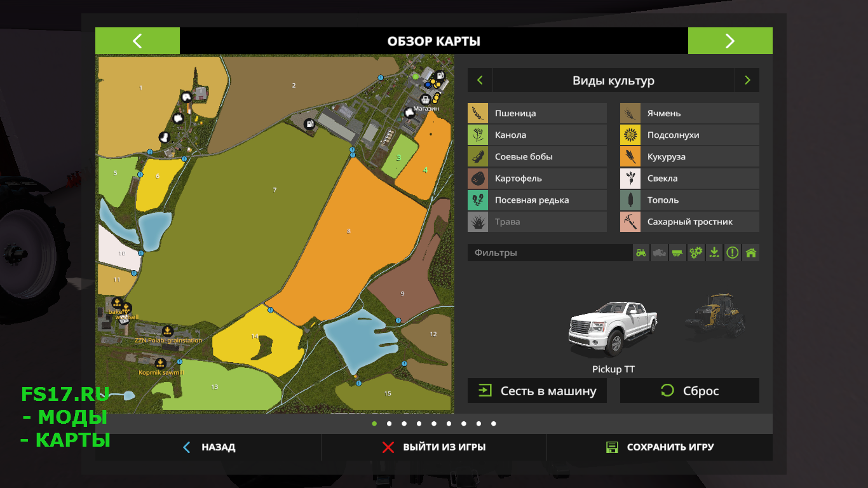
Task: Click the save disk icon next to Сохранить игру
Action: [612, 447]
